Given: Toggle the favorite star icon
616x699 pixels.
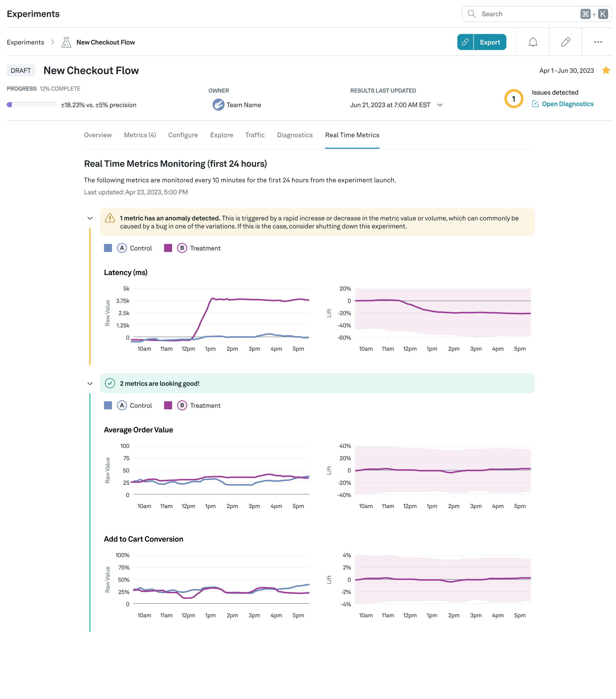Looking at the screenshot, I should coord(606,70).
